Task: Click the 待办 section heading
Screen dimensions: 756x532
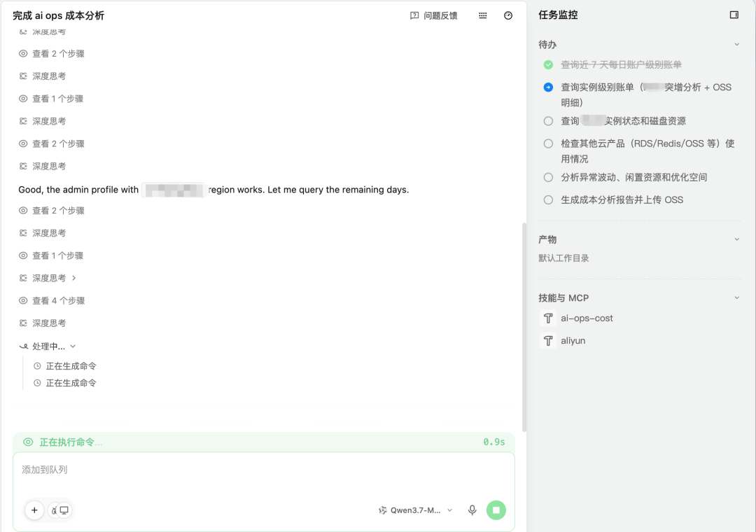Action: 547,44
